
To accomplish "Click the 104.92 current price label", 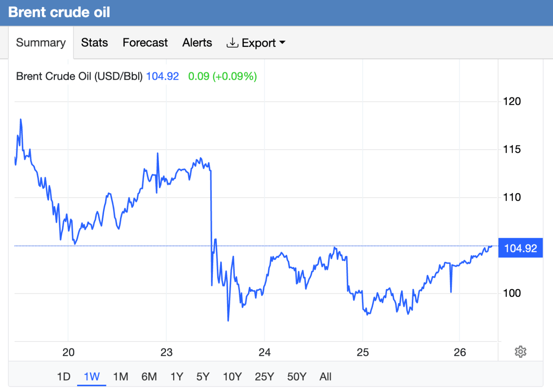I will click(x=520, y=248).
